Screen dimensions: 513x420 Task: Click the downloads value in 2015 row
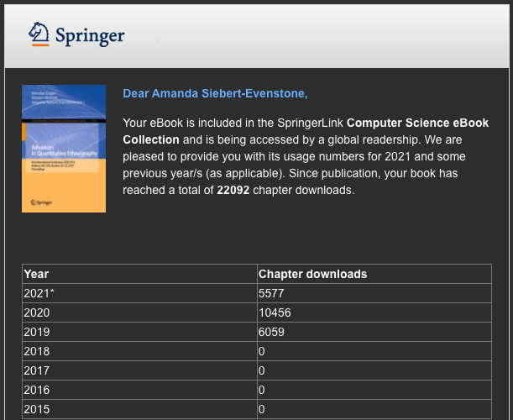[x=262, y=409]
